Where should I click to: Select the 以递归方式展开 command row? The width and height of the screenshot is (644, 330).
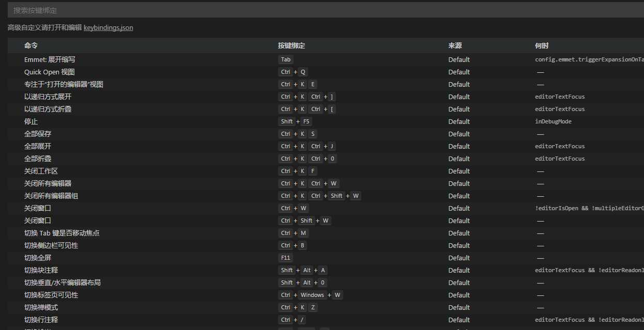(48, 97)
